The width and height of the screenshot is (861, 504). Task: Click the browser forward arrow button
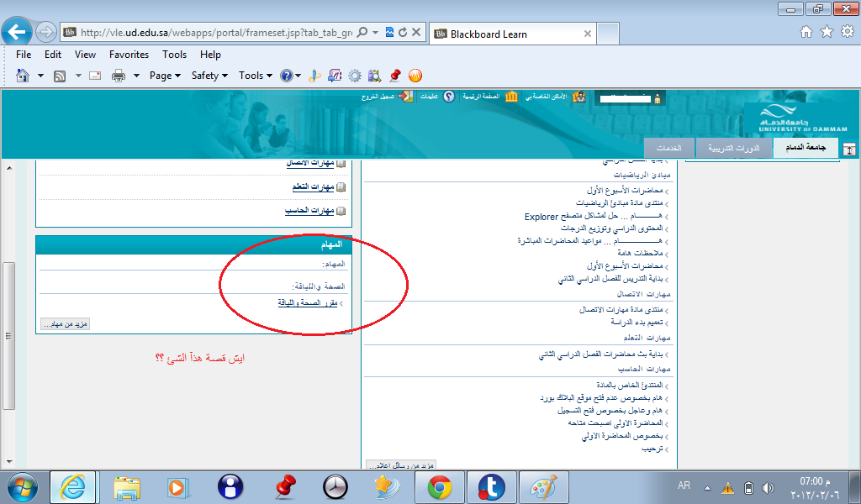point(46,33)
